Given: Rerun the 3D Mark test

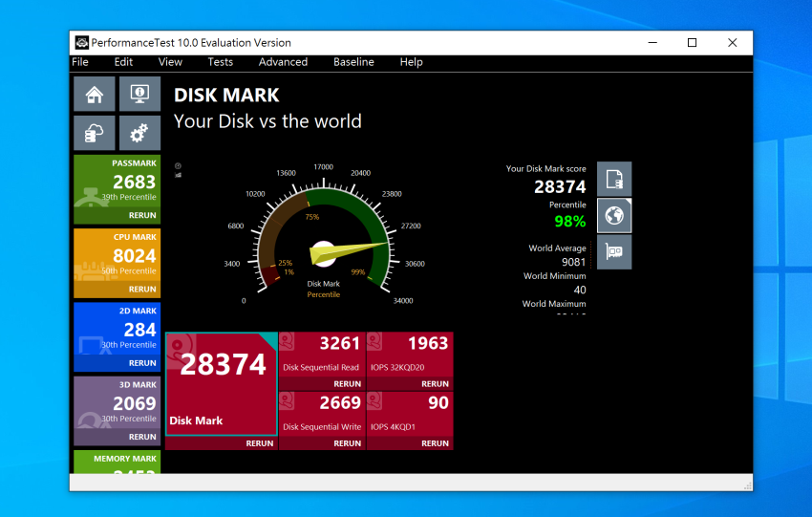Looking at the screenshot, I should (x=142, y=437).
